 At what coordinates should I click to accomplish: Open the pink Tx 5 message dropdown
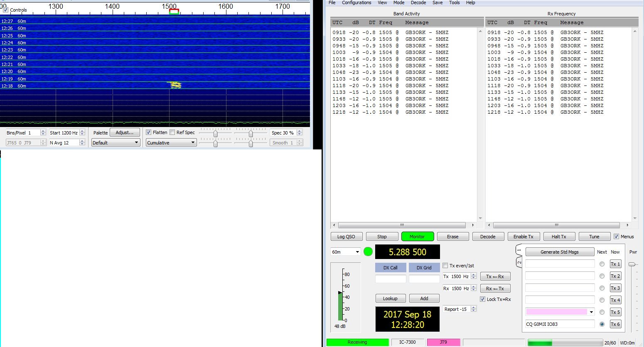[x=560, y=312]
